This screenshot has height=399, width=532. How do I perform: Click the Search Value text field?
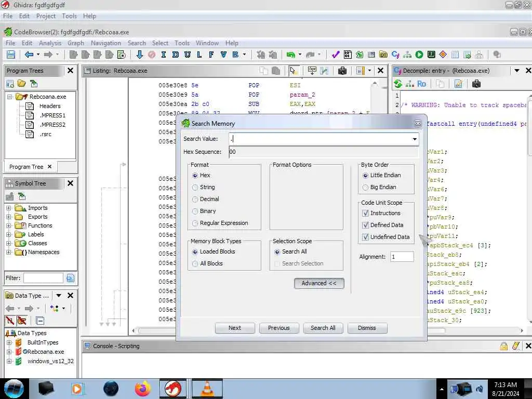pyautogui.click(x=320, y=139)
